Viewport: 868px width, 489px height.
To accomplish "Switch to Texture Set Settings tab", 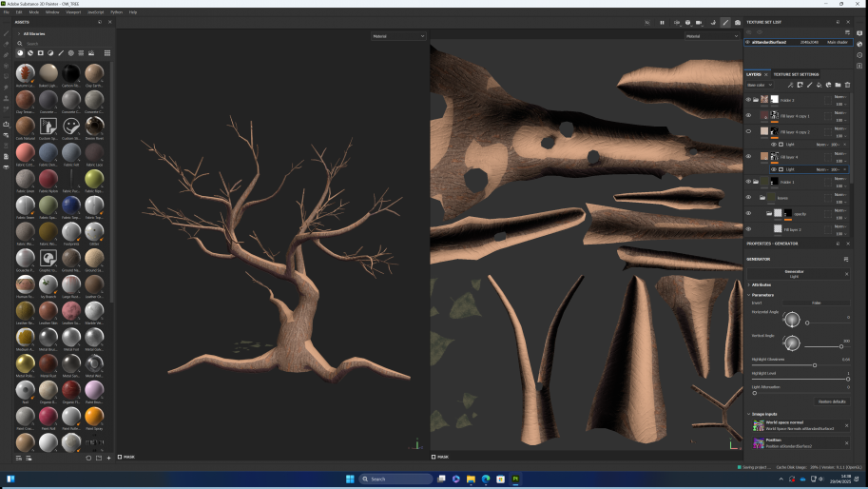I will 796,73.
